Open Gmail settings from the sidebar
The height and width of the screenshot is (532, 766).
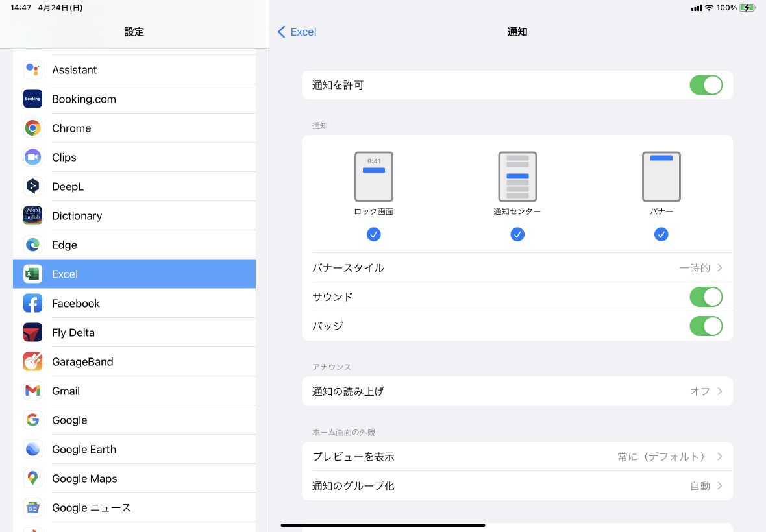pyautogui.click(x=67, y=391)
